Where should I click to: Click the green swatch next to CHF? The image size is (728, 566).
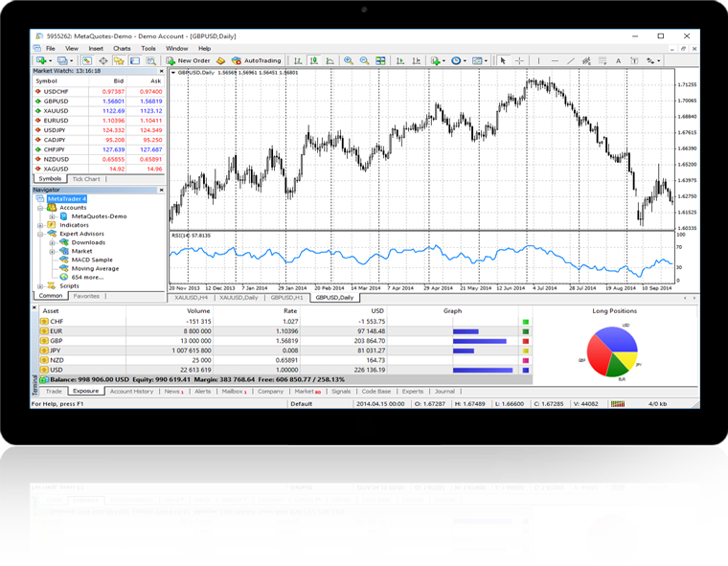pyautogui.click(x=525, y=322)
